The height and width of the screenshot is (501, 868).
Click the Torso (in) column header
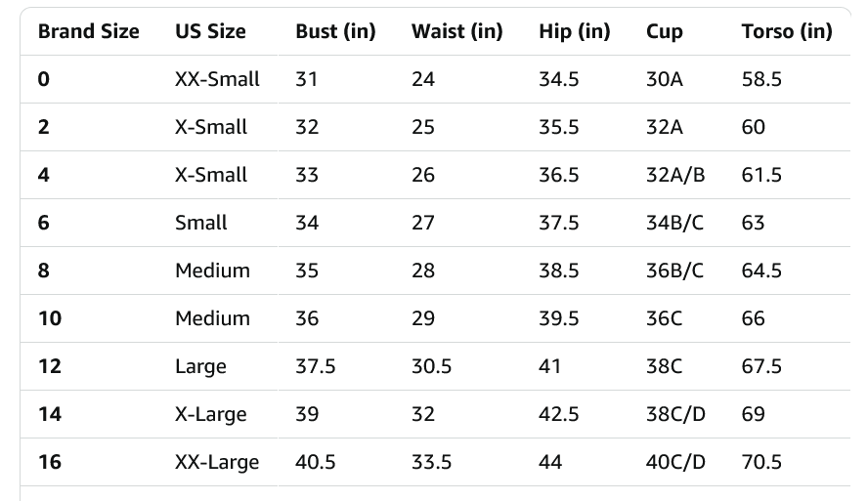[x=787, y=31]
